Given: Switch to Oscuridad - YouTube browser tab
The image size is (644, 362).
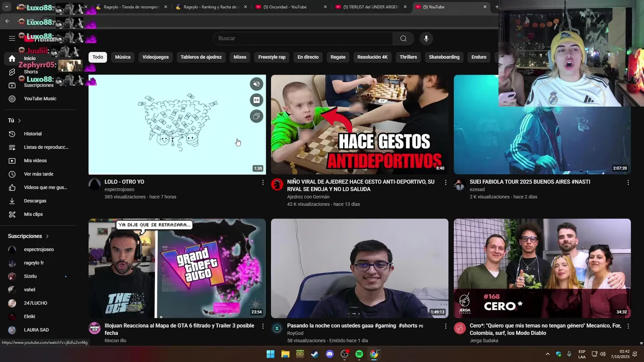Looking at the screenshot, I should [x=291, y=7].
